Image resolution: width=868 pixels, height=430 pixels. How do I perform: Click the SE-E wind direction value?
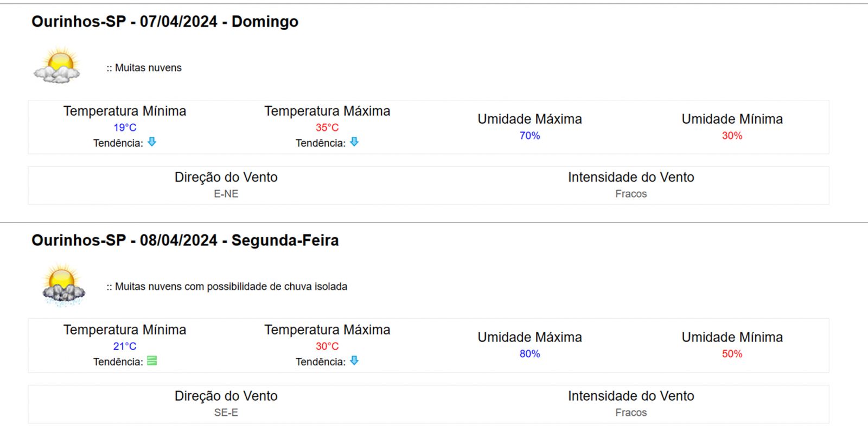pos(226,413)
